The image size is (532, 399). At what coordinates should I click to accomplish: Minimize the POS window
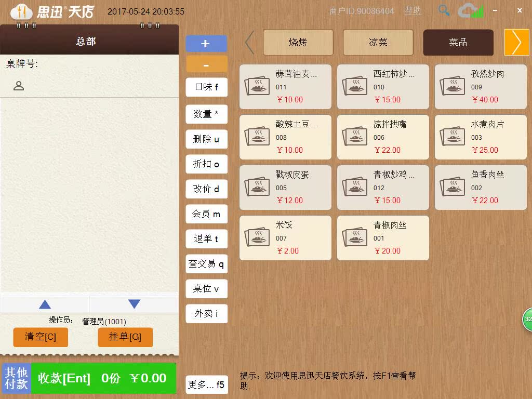495,10
